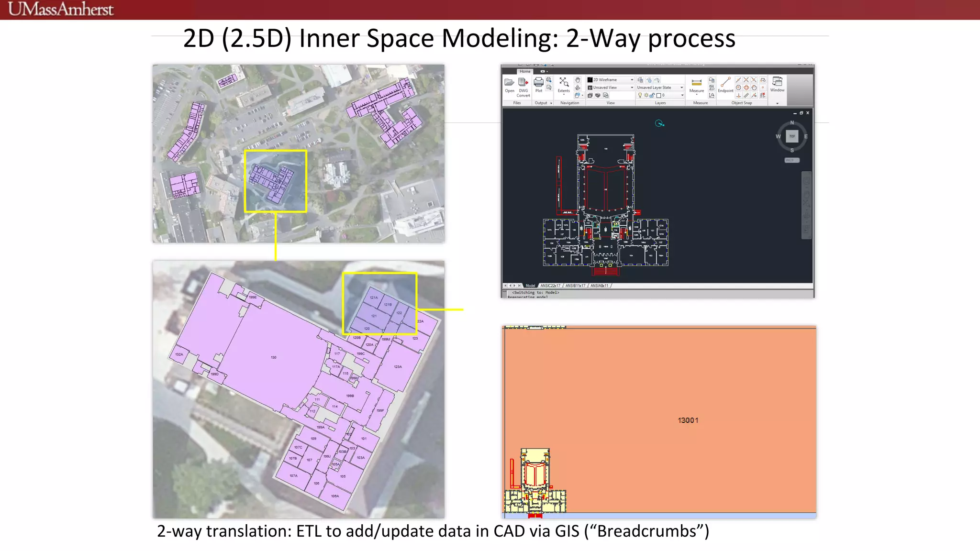Click the Parallel snap icon

point(746,95)
